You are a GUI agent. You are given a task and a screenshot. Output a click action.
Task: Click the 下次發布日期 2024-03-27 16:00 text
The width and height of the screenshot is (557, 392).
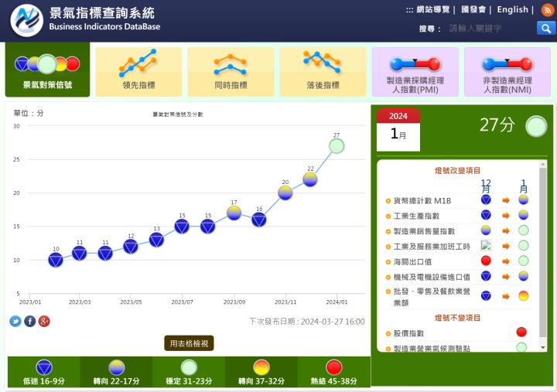(x=307, y=322)
